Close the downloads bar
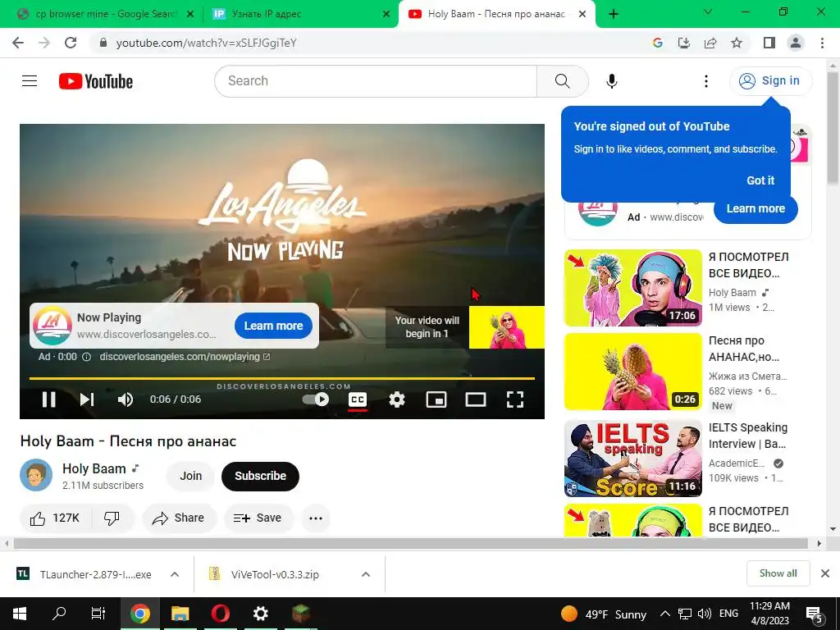Screen dimensions: 840x630 825,573
